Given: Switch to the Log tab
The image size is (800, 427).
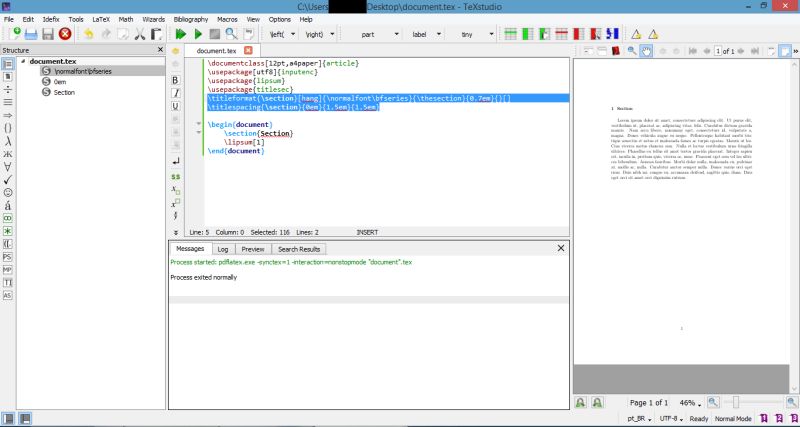Looking at the screenshot, I should [223, 249].
